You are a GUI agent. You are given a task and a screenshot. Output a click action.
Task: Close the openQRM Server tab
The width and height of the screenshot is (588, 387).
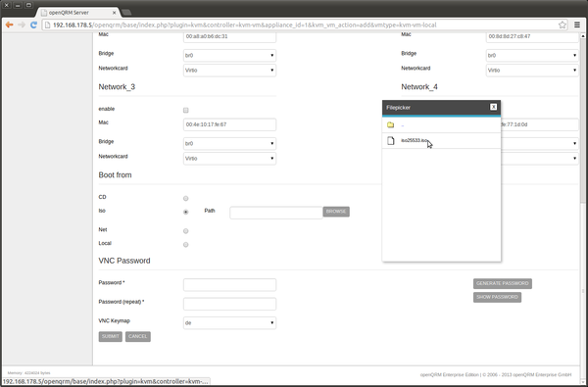point(115,13)
